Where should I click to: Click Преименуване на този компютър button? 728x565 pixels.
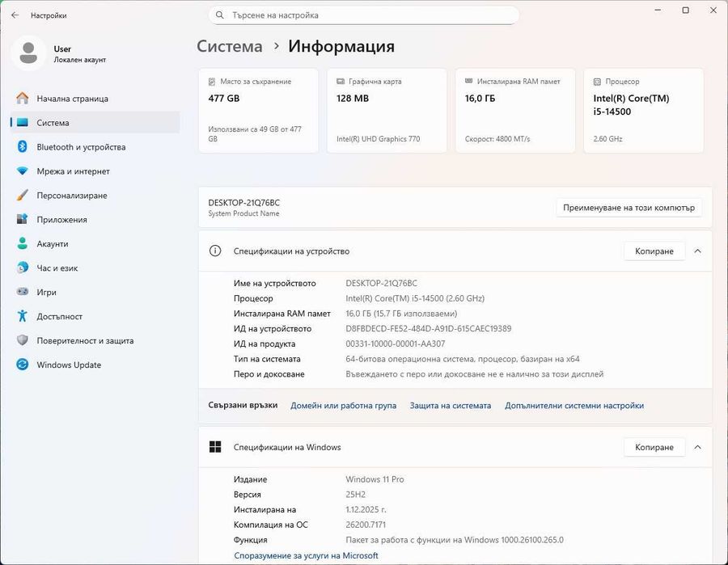pyautogui.click(x=629, y=208)
